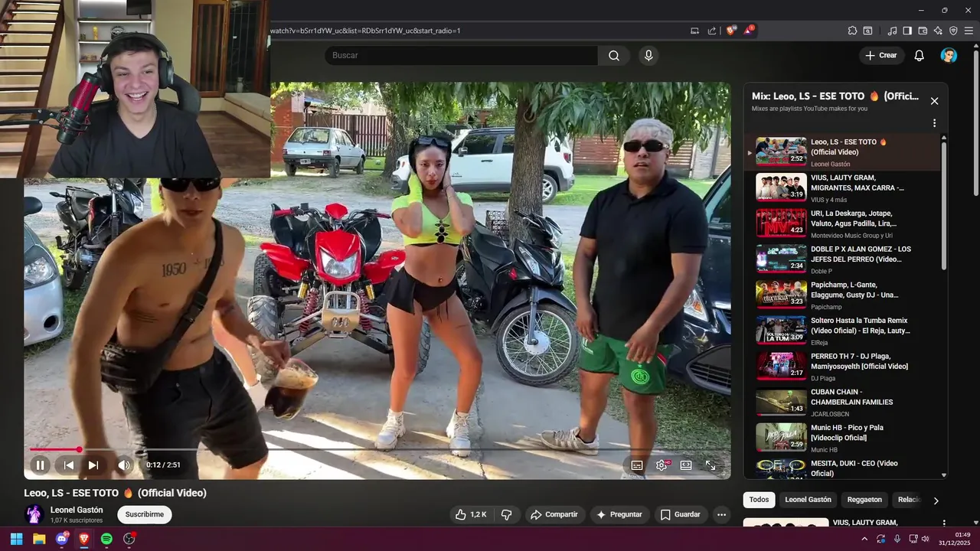This screenshot has height=551, width=980.
Task: Open Brave Wallet icon
Action: click(x=923, y=31)
